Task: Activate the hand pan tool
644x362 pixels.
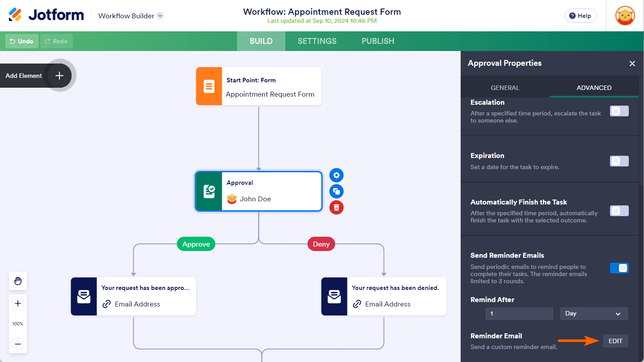Action: pos(18,281)
